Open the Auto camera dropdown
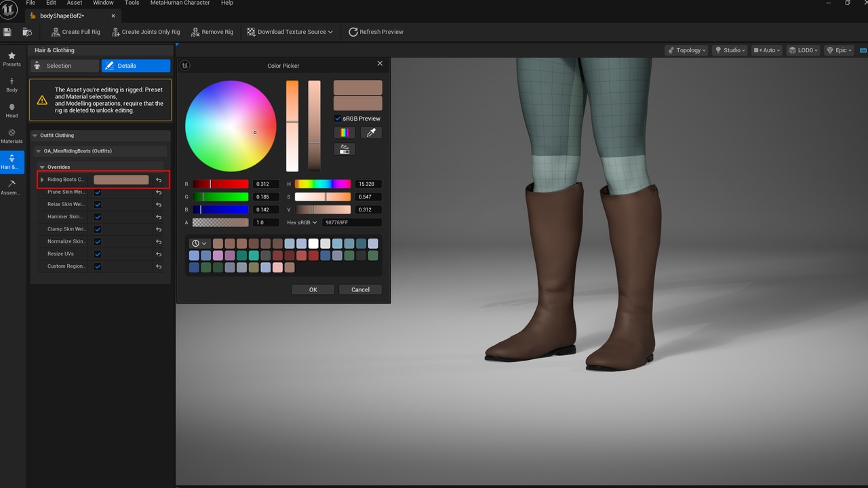The height and width of the screenshot is (488, 868). pyautogui.click(x=766, y=50)
